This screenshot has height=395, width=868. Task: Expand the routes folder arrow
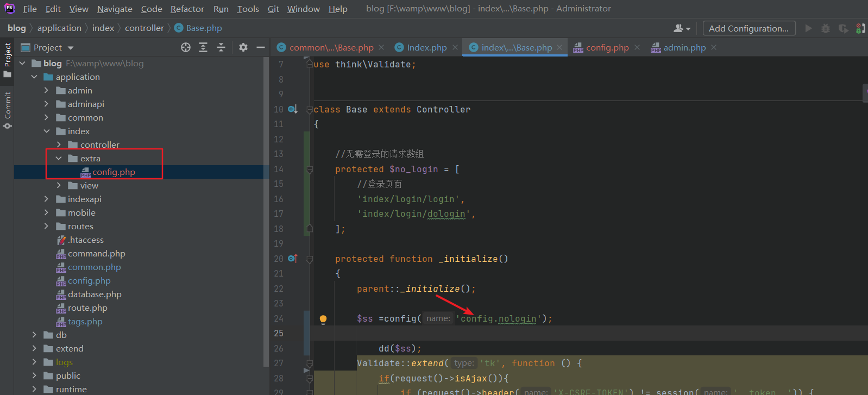(47, 227)
